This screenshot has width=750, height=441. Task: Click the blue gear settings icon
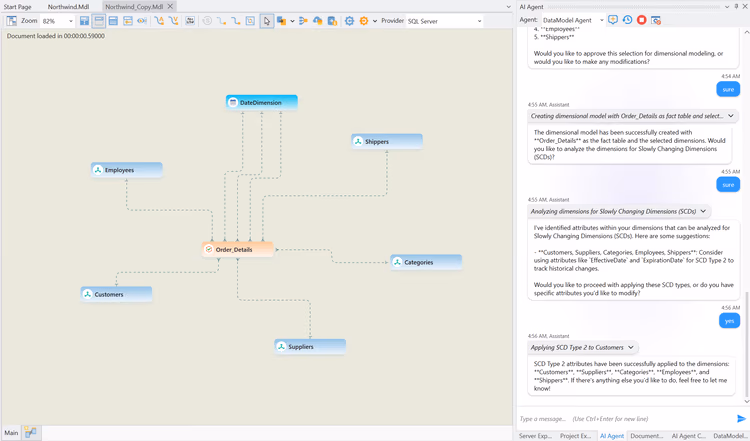pos(350,21)
